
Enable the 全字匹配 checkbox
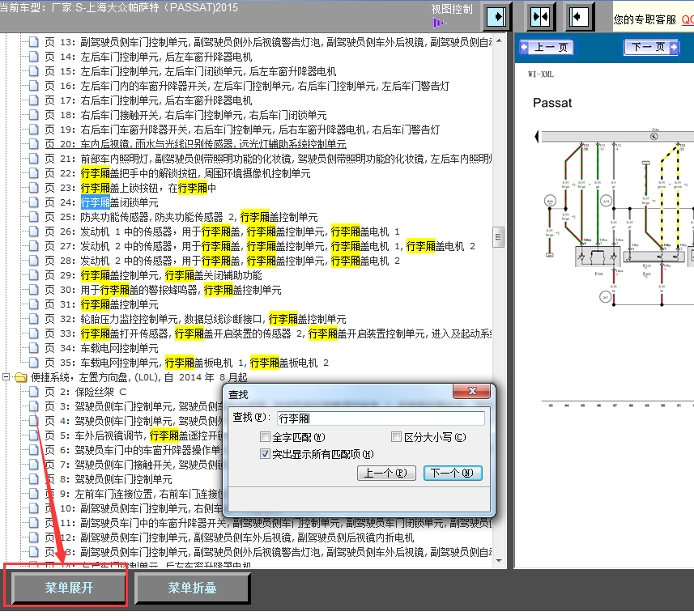(x=265, y=437)
